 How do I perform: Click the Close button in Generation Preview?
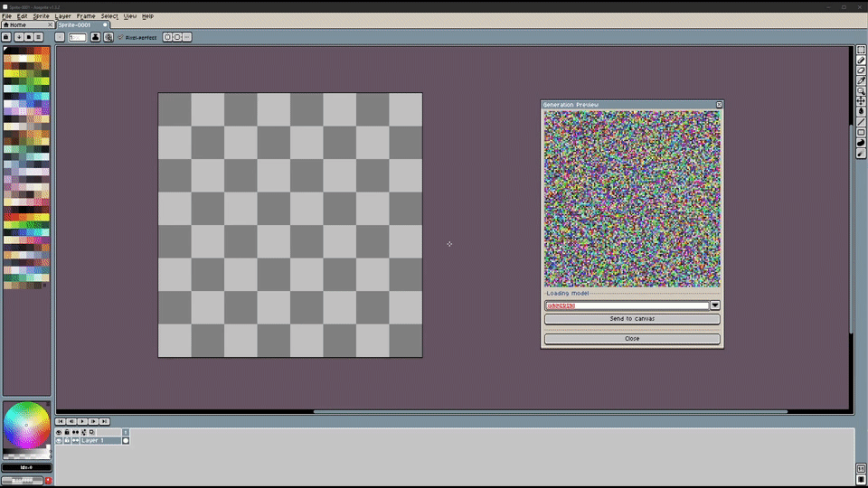[632, 339]
